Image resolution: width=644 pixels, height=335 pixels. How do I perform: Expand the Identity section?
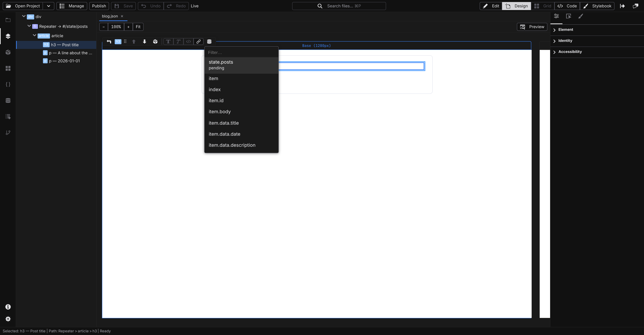pyautogui.click(x=597, y=41)
